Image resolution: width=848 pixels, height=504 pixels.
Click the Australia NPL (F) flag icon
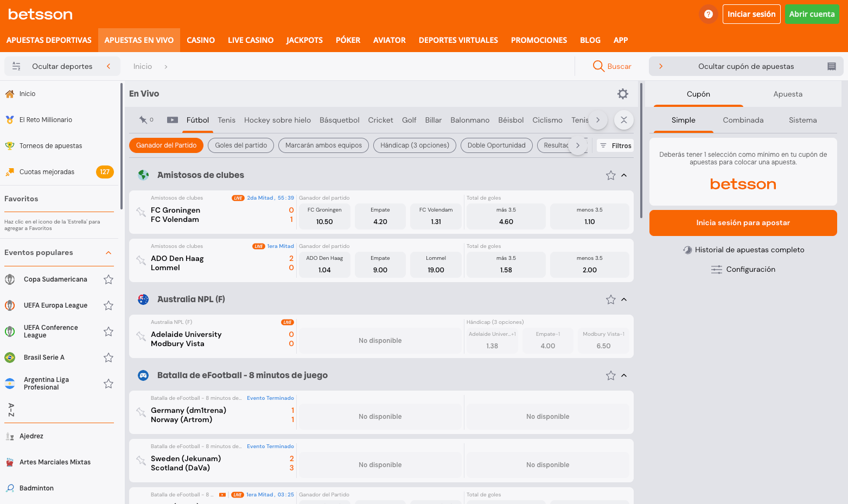[x=143, y=299]
